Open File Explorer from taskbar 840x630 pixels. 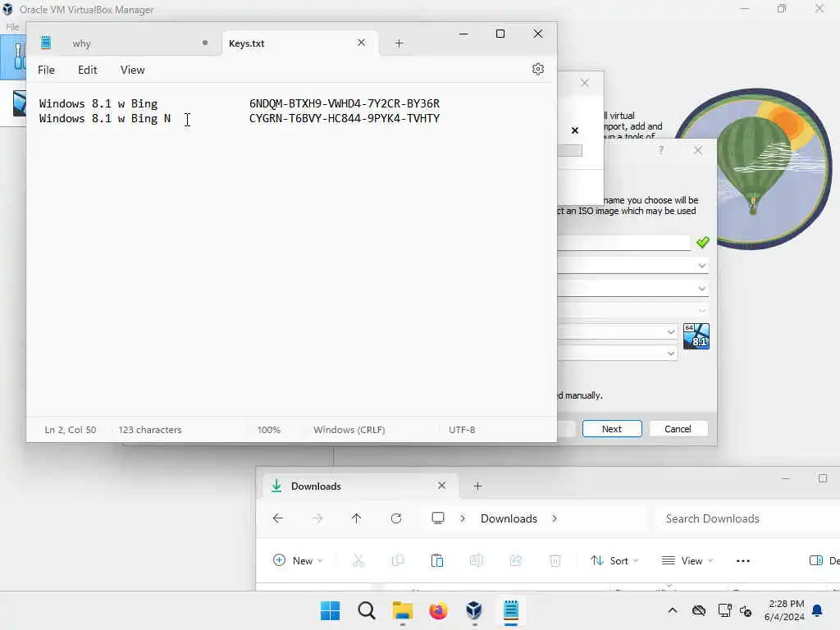click(x=402, y=610)
